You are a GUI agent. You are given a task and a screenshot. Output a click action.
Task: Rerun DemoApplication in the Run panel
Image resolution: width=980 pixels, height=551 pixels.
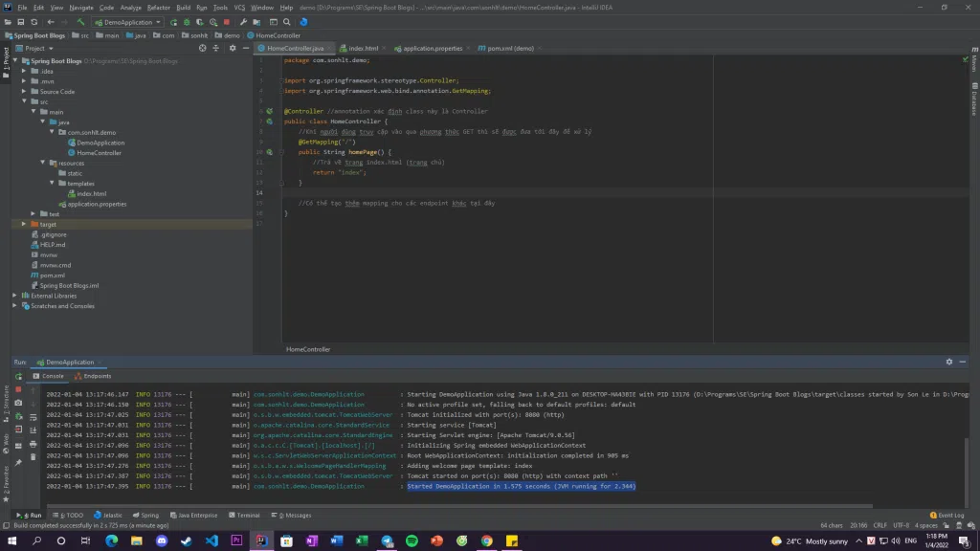(18, 376)
